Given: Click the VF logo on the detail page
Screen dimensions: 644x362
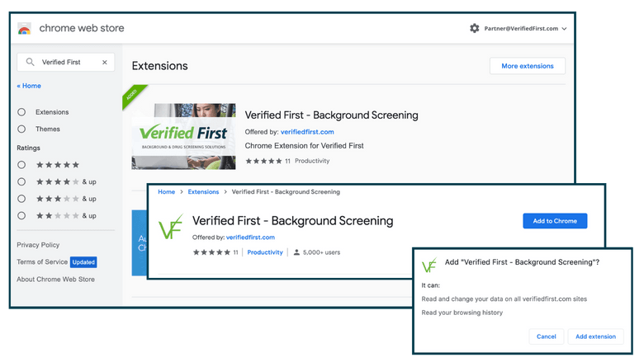Looking at the screenshot, I should coord(170,227).
